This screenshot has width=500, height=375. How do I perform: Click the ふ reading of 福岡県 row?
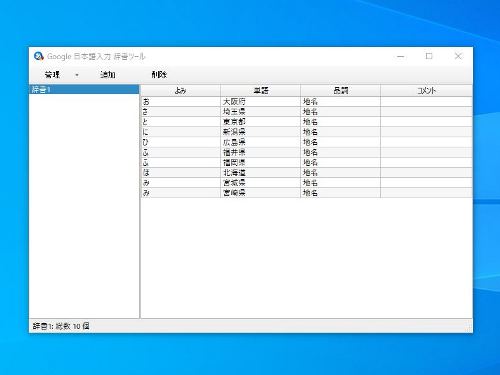click(180, 163)
